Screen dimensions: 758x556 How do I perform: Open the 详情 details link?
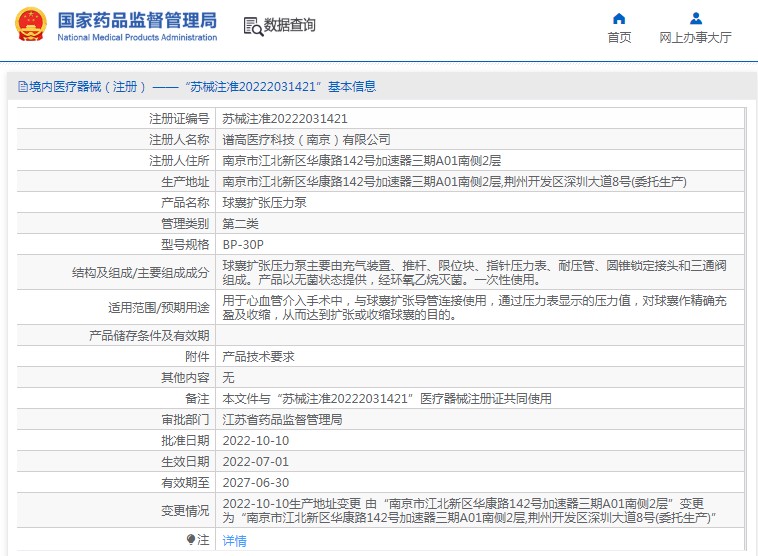(x=234, y=541)
